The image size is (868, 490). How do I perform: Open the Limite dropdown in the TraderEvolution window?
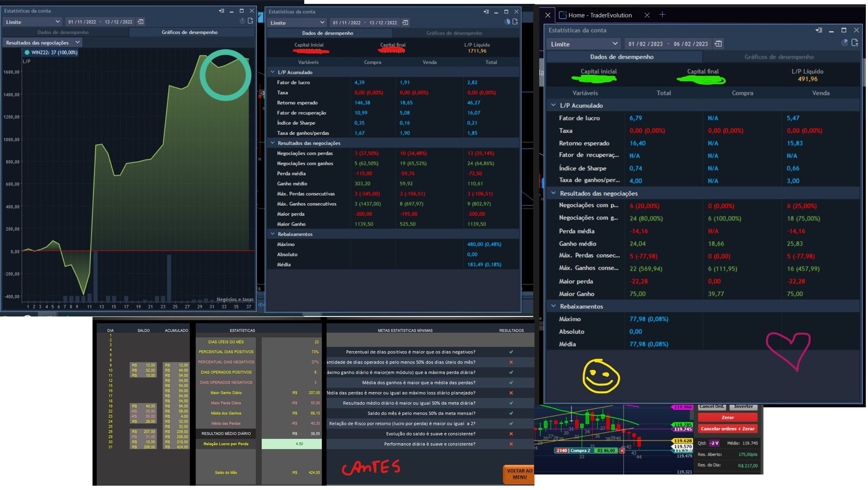(x=584, y=44)
